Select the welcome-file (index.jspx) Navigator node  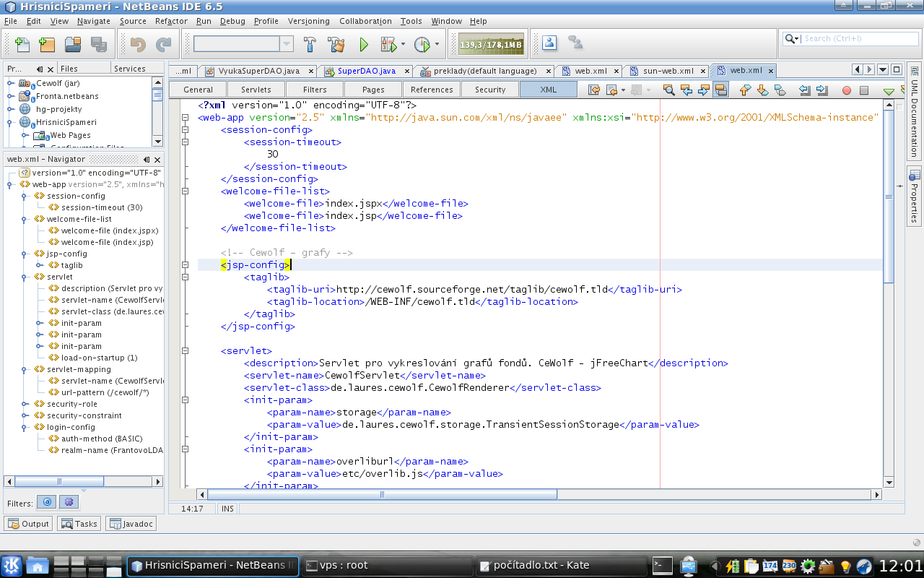pyautogui.click(x=110, y=230)
